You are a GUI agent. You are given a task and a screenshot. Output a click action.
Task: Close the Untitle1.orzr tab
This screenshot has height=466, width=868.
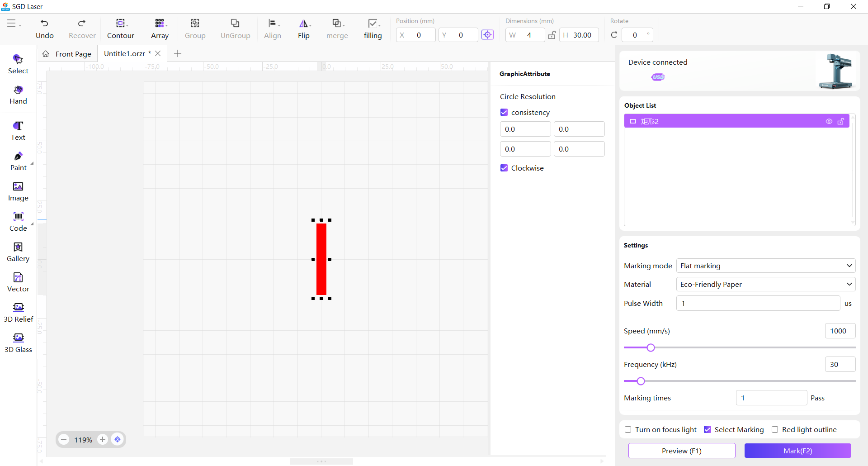(158, 53)
